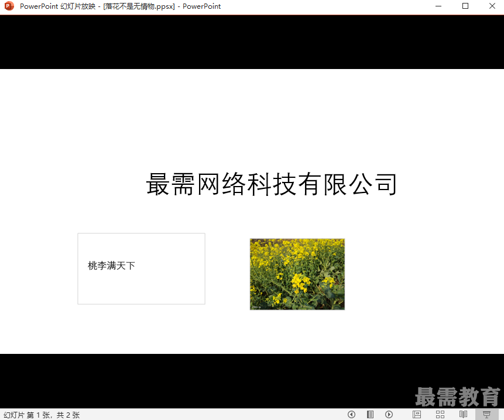Switch to Slide Sorter view icon
504x420 pixels.
tap(440, 415)
